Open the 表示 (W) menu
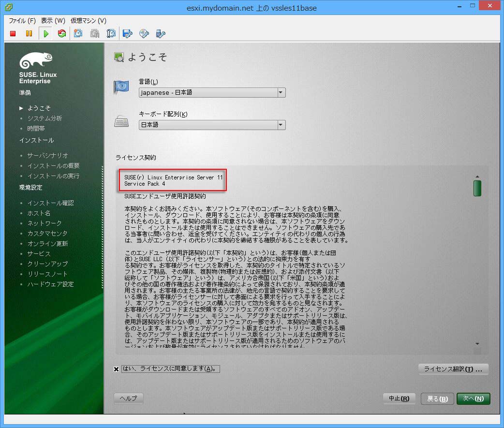 point(53,21)
